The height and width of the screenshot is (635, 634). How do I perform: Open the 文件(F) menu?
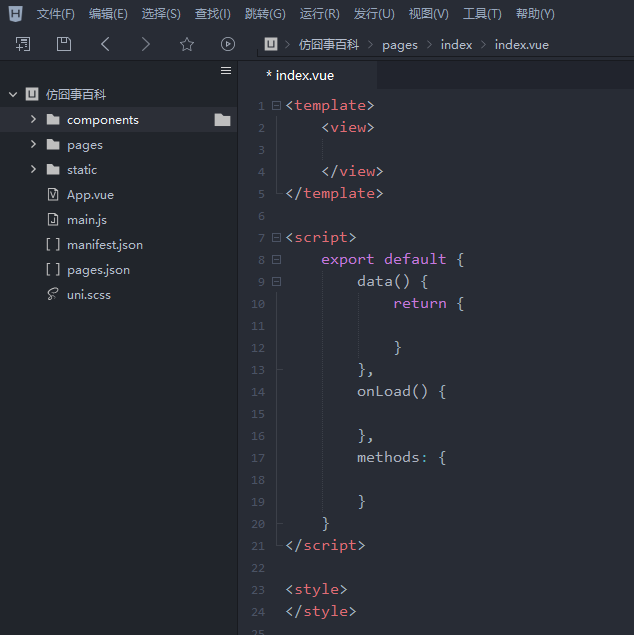click(x=55, y=14)
